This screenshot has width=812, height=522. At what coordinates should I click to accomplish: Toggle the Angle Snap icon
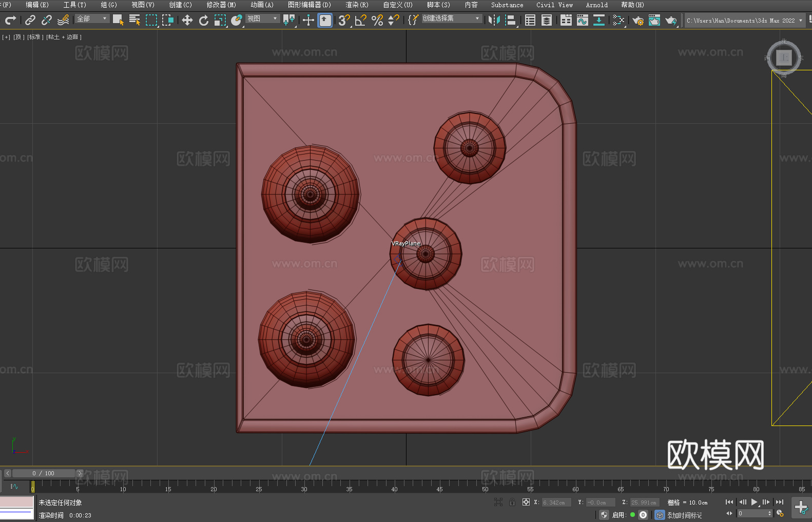click(361, 20)
